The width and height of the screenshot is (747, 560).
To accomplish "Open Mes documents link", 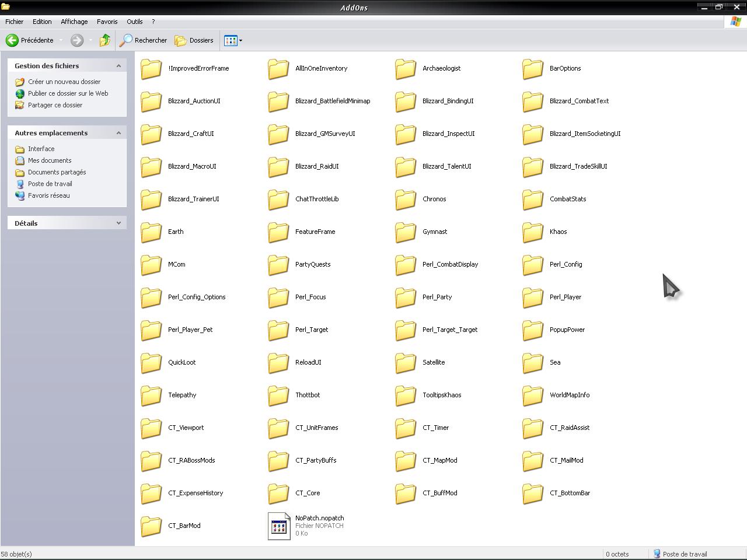I will pyautogui.click(x=50, y=160).
